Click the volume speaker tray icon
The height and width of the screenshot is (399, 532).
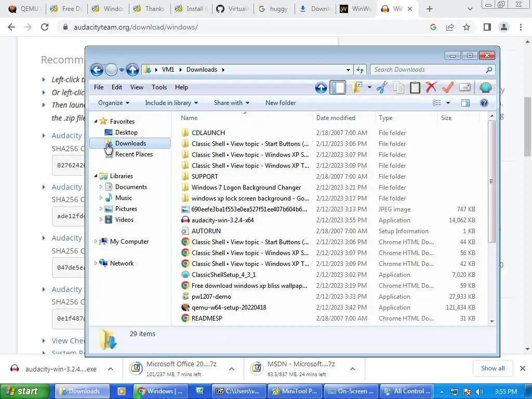point(479,392)
